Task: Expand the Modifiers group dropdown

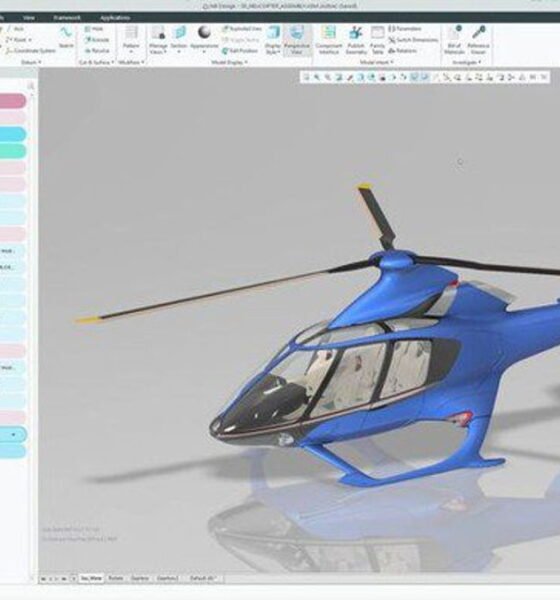Action: coord(131,62)
